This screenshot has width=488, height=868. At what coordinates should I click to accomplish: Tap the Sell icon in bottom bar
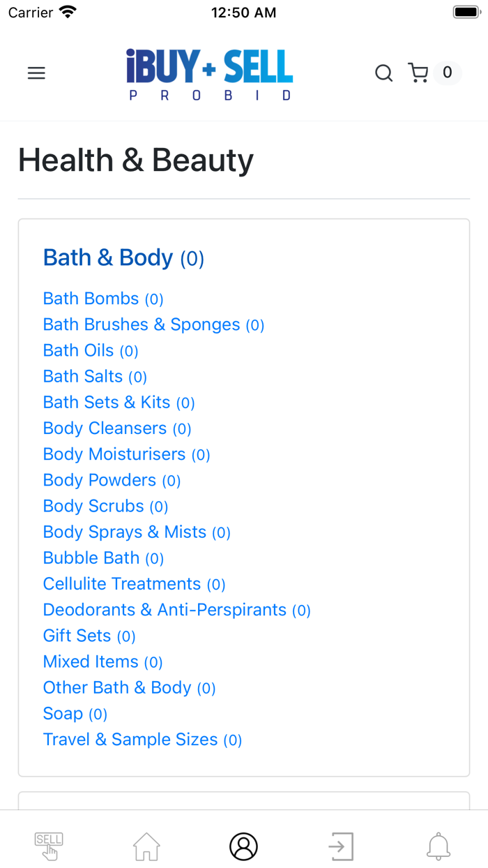coord(49,846)
